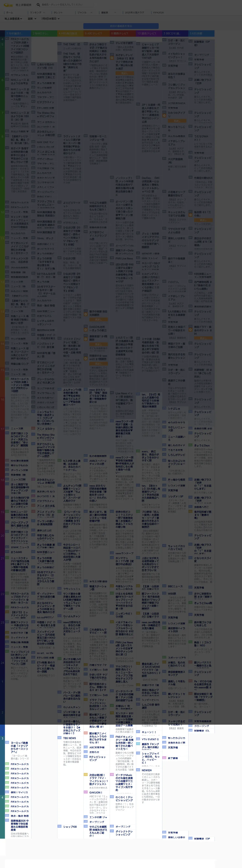Select the 1 NHK総合1 channel header

tap(18, 34)
